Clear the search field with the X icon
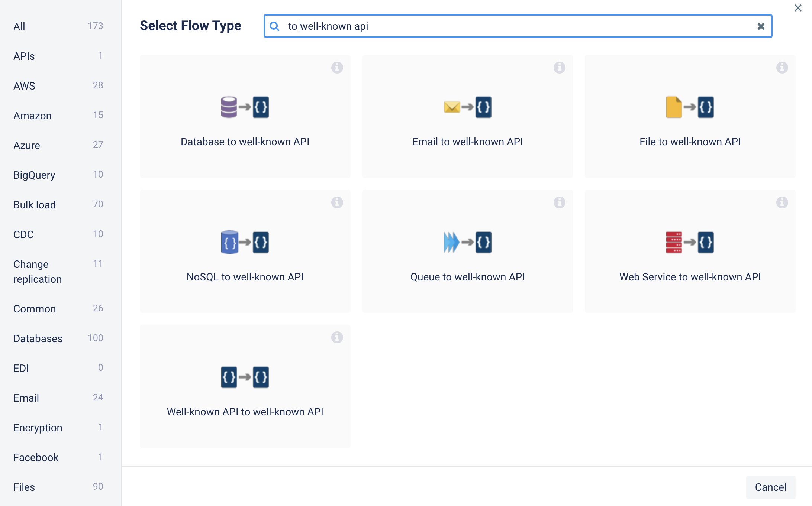Viewport: 812px width, 506px height. point(761,26)
